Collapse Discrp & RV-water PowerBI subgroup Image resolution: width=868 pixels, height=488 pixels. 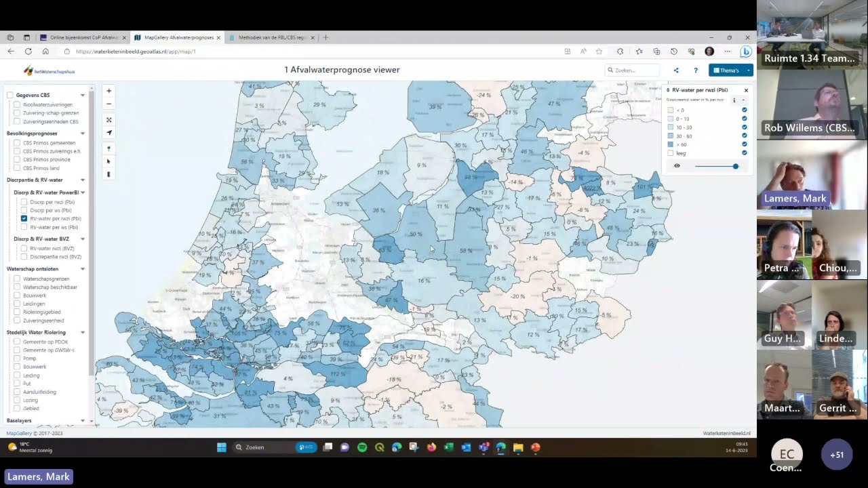click(x=83, y=192)
